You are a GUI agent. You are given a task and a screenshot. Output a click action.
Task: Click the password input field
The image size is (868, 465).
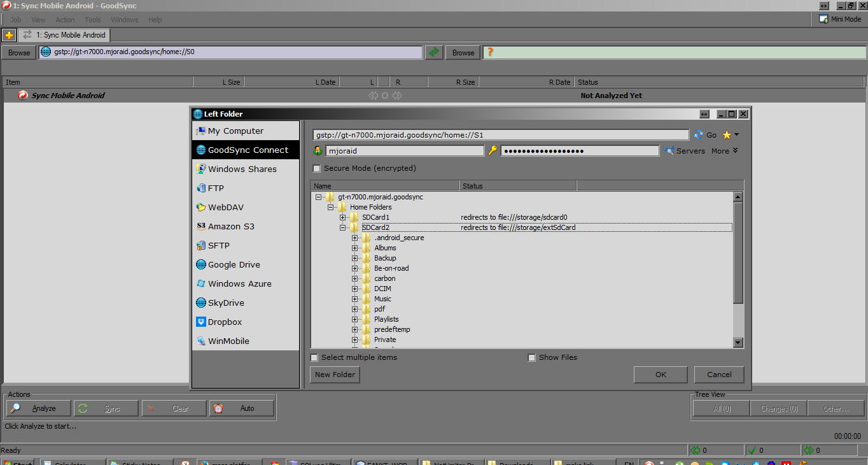(580, 151)
